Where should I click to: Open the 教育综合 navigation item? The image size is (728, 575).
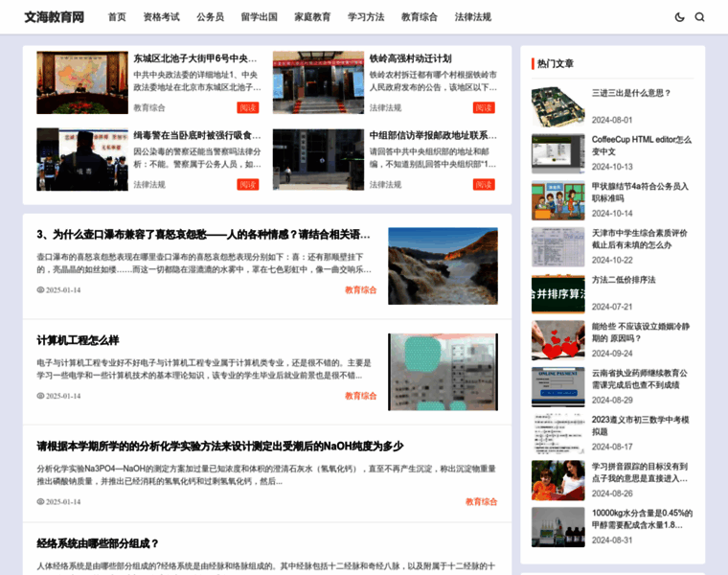pos(420,17)
